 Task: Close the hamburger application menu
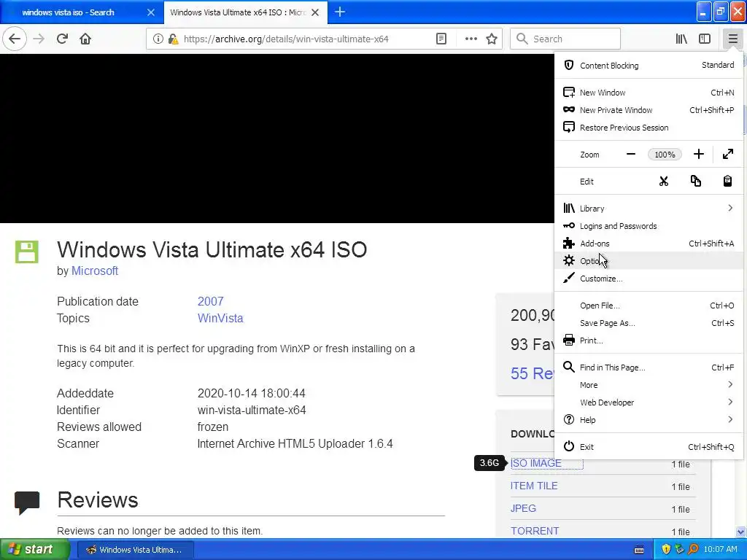(x=732, y=39)
